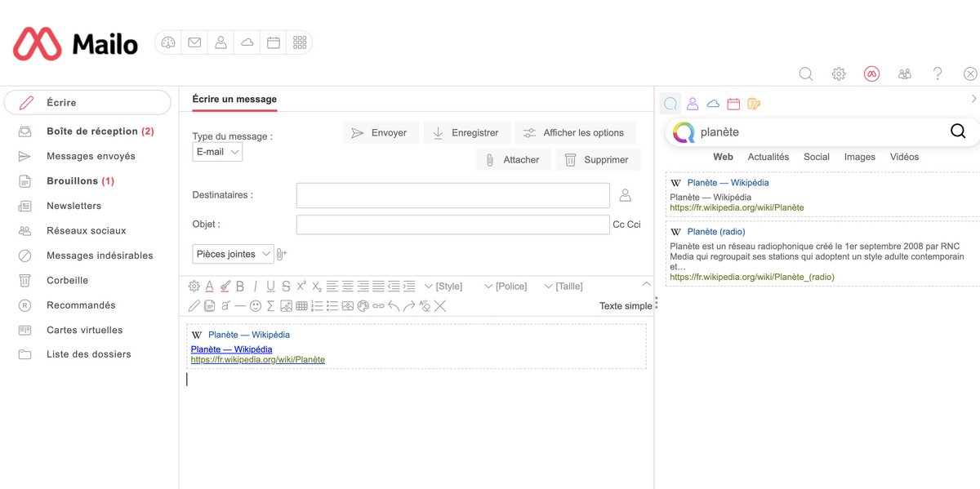
Task: Open the Type du message E-mail dropdown
Action: [x=217, y=152]
